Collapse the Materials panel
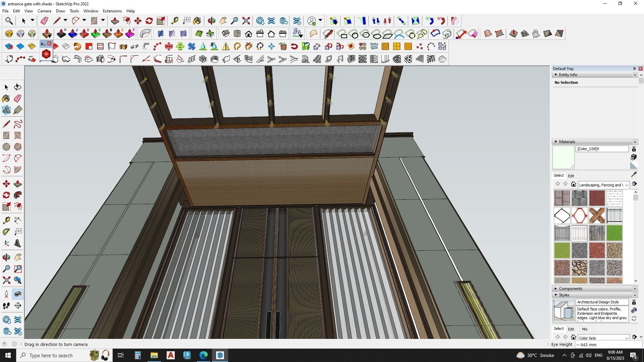This screenshot has height=362, width=644. coord(556,142)
